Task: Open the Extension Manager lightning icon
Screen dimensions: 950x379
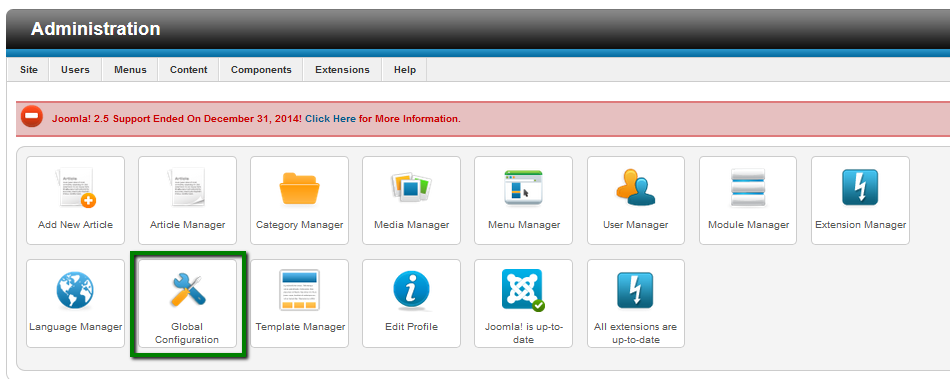Action: (860, 188)
